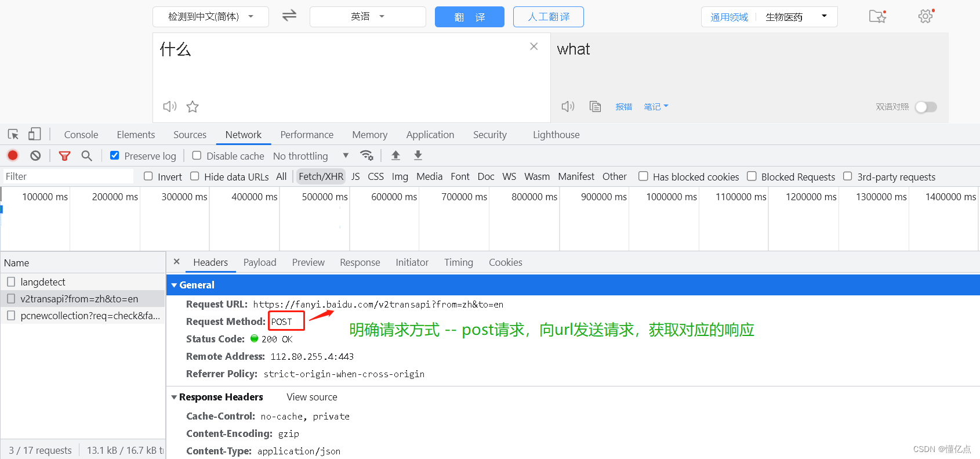Open the domain 生物医药 dropdown

point(796,17)
